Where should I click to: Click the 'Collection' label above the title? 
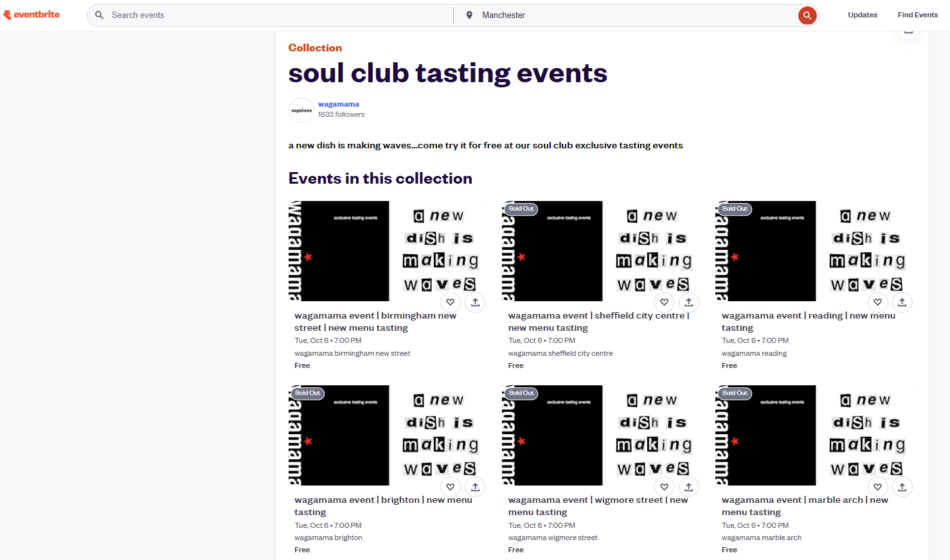(x=315, y=48)
